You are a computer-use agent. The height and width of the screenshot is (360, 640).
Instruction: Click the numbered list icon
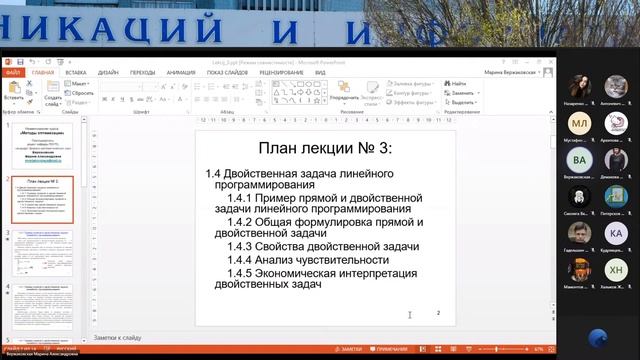pos(212,87)
